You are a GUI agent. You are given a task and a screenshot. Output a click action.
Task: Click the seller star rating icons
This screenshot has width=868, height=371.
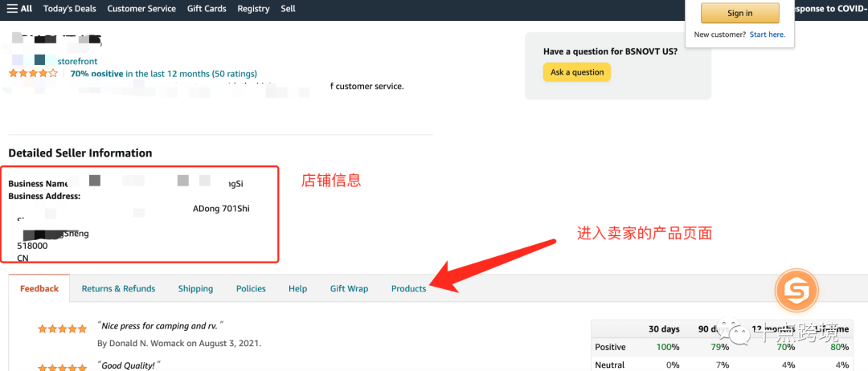click(33, 73)
